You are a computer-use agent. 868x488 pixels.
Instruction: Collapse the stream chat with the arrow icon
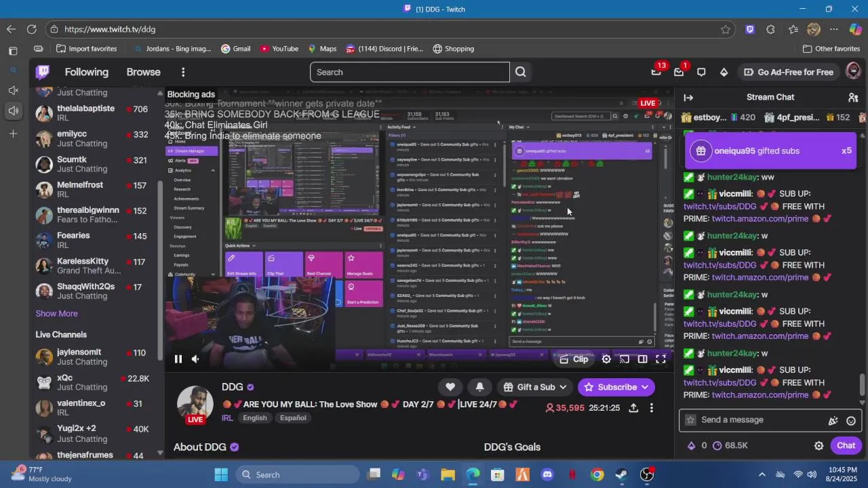(x=688, y=98)
